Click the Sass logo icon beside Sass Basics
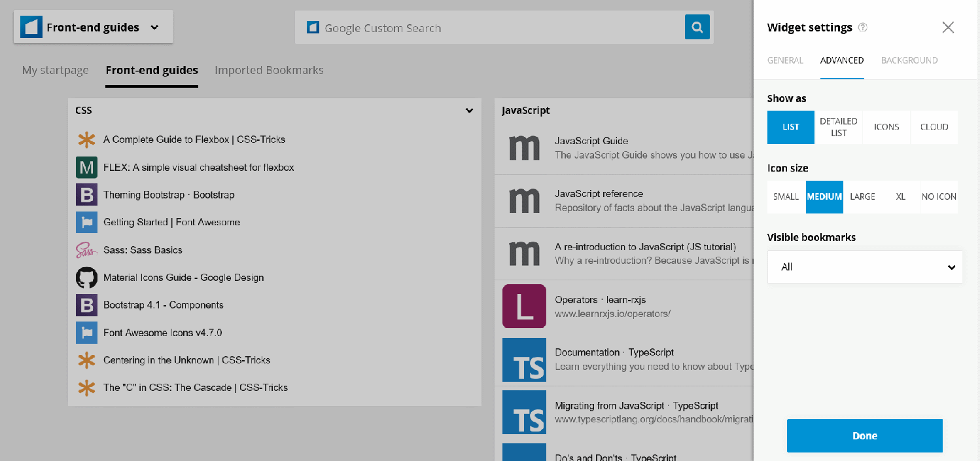 pyautogui.click(x=86, y=249)
